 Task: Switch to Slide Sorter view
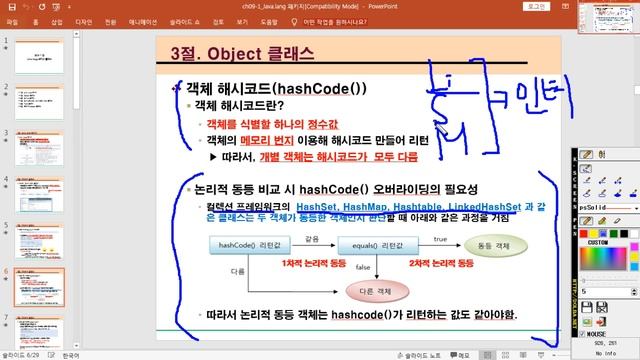(505, 355)
